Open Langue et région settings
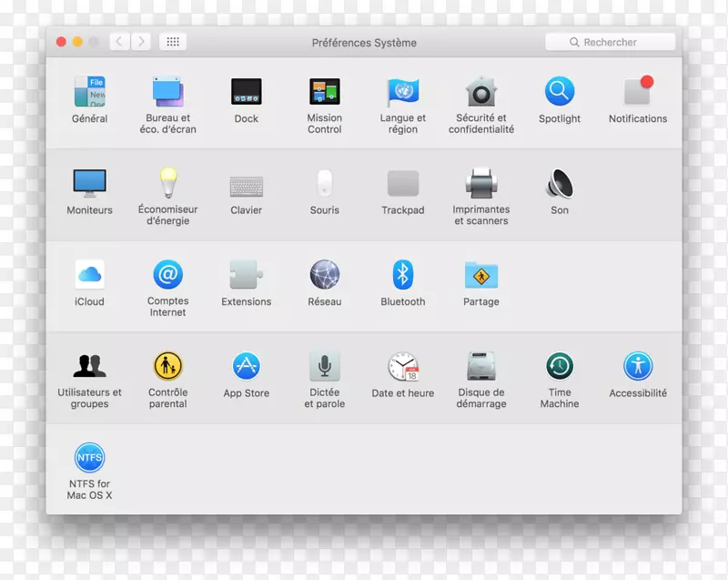This screenshot has height=580, width=728. point(402,93)
